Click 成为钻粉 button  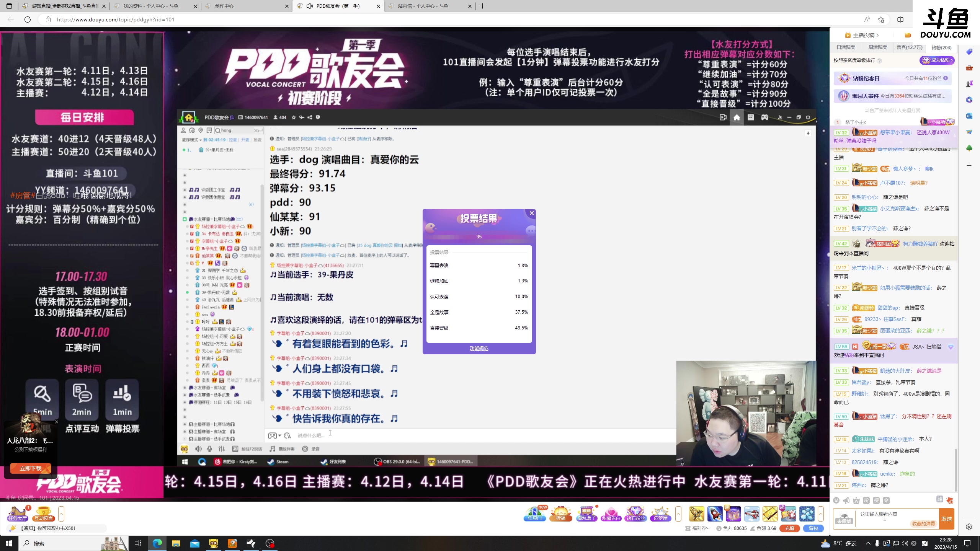tap(937, 60)
